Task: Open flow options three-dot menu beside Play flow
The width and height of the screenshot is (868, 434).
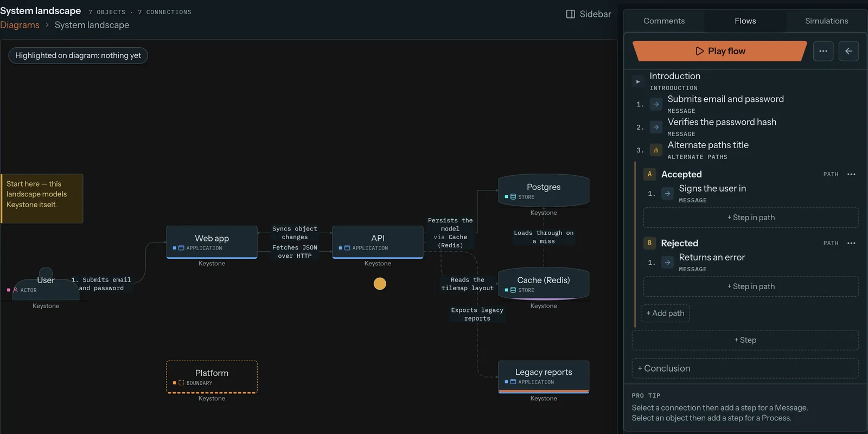Action: (823, 51)
